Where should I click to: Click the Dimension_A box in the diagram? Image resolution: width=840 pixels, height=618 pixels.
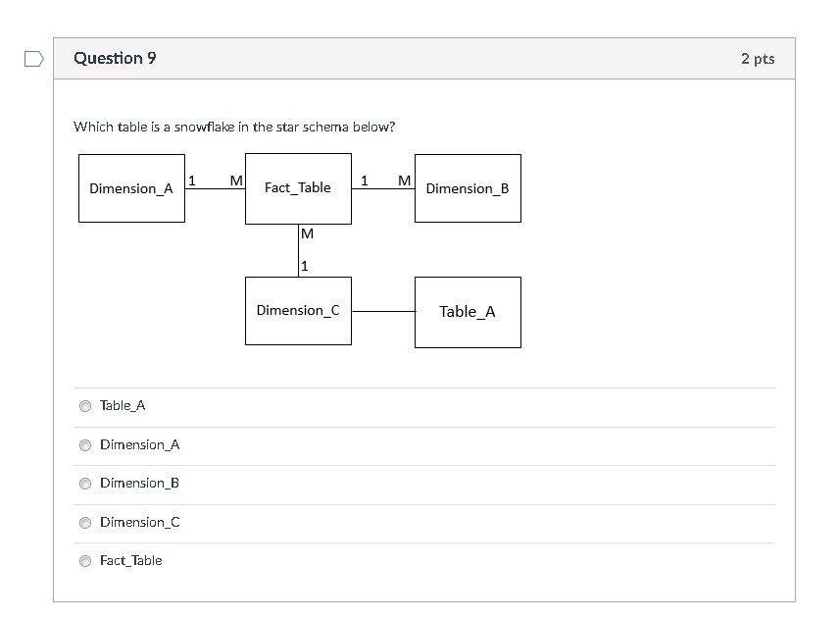[x=131, y=188]
